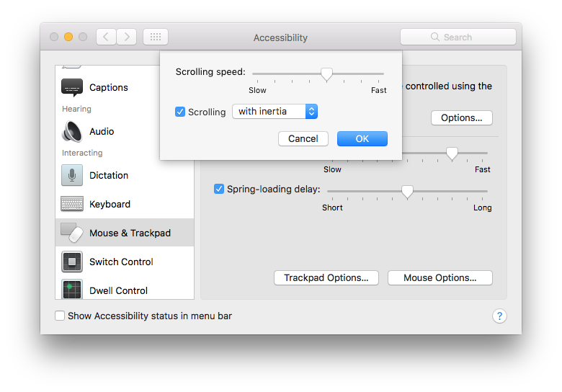
Task: Click the Keyboard icon in sidebar
Action: point(72,204)
